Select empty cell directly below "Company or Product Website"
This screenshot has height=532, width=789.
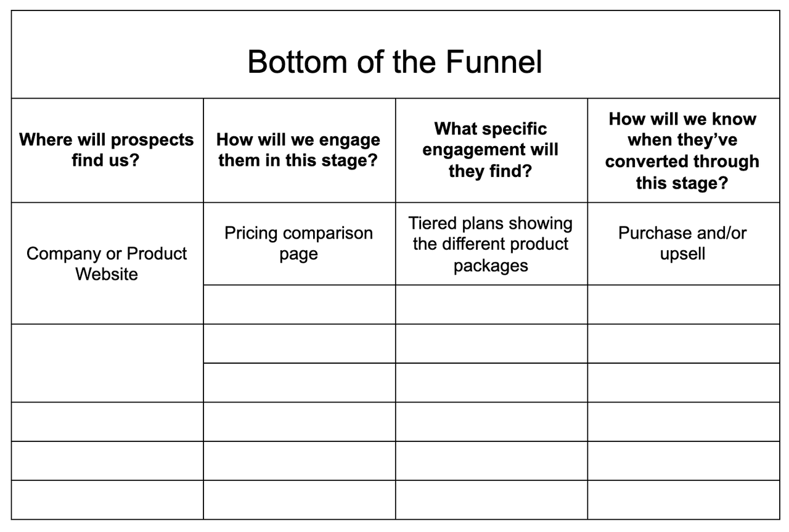107,363
